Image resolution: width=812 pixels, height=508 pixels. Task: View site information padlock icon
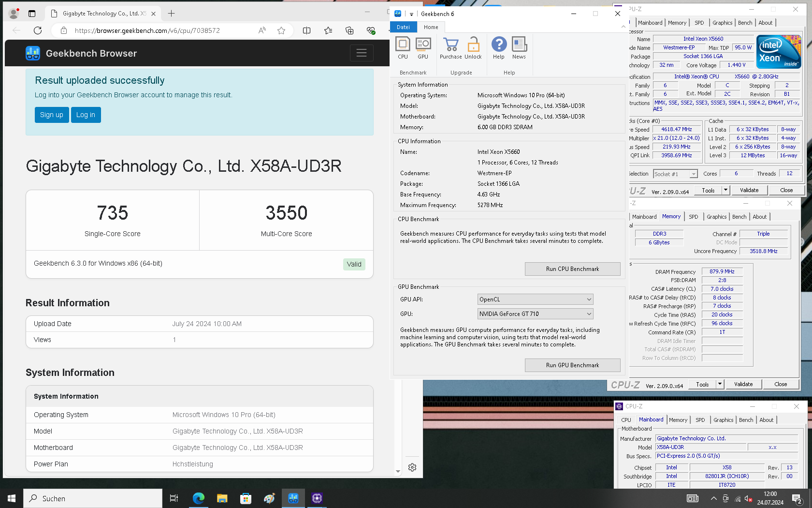click(x=63, y=30)
